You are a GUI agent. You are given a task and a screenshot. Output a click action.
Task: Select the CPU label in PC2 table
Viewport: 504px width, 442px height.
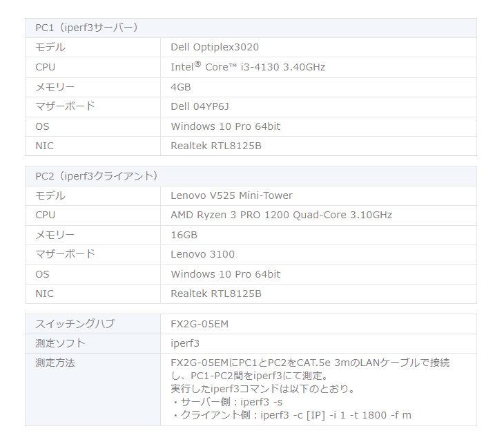pos(46,215)
